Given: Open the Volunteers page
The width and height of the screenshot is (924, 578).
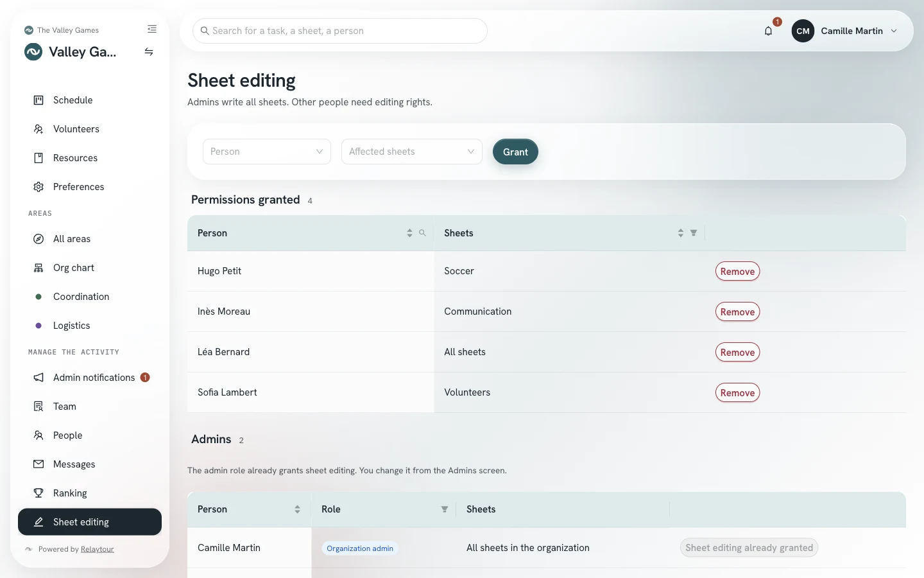Looking at the screenshot, I should coord(90,129).
